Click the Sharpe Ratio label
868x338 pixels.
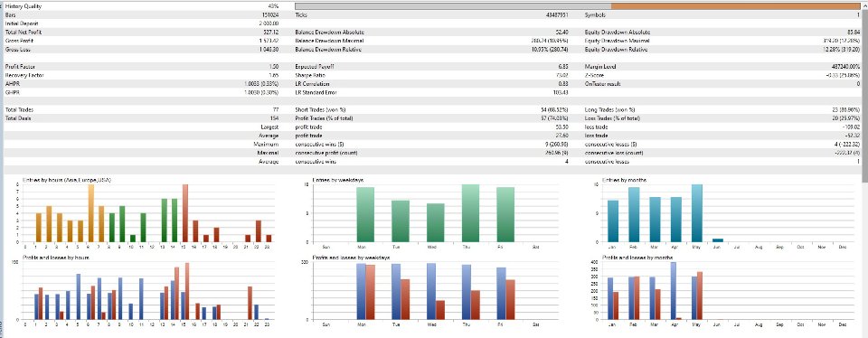310,75
